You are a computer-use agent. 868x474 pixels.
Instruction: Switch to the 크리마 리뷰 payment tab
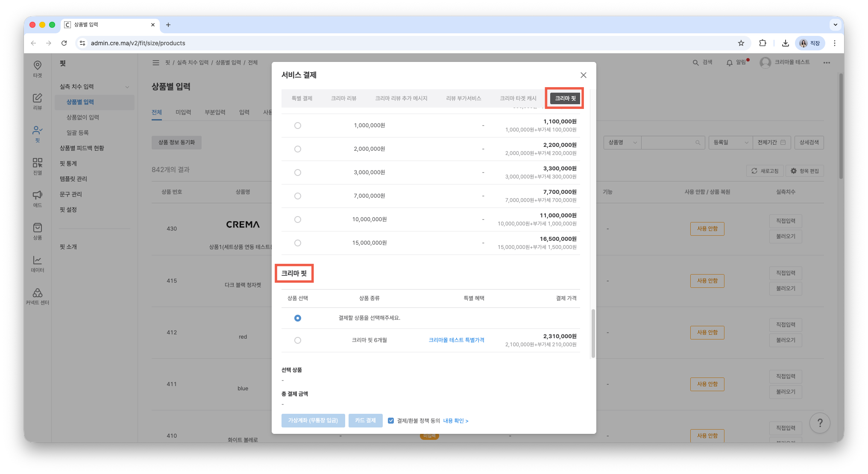343,98
